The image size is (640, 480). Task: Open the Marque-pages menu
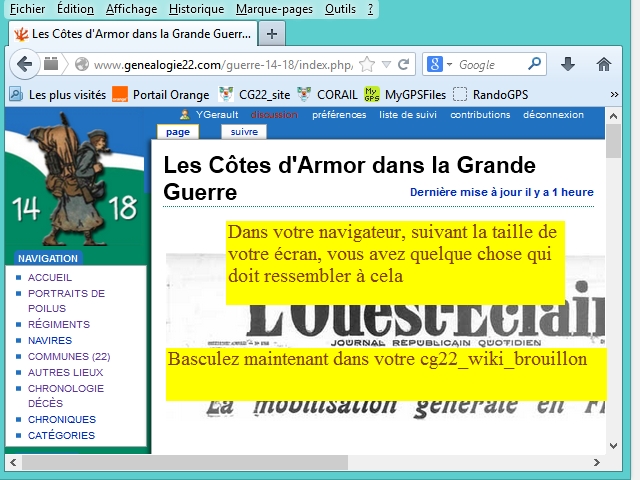click(x=274, y=9)
